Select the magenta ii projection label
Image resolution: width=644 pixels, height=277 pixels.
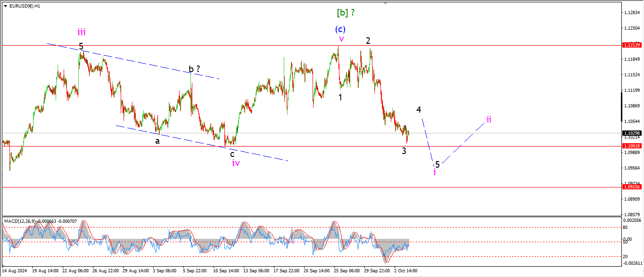[489, 119]
